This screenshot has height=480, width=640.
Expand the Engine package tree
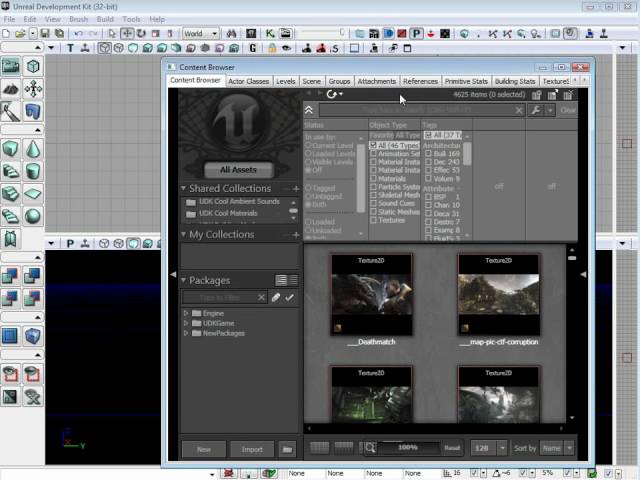click(186, 313)
